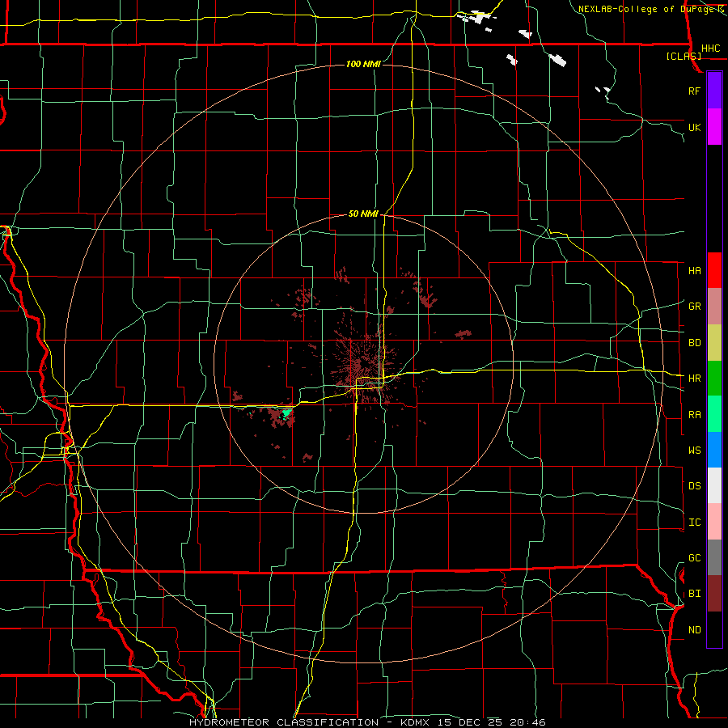This screenshot has width=728, height=728.
Task: Click the 'ND' legend label
Action: 694,629
